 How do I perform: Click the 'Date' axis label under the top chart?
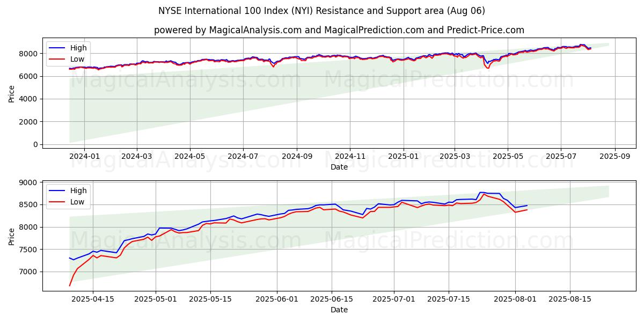[339, 167]
